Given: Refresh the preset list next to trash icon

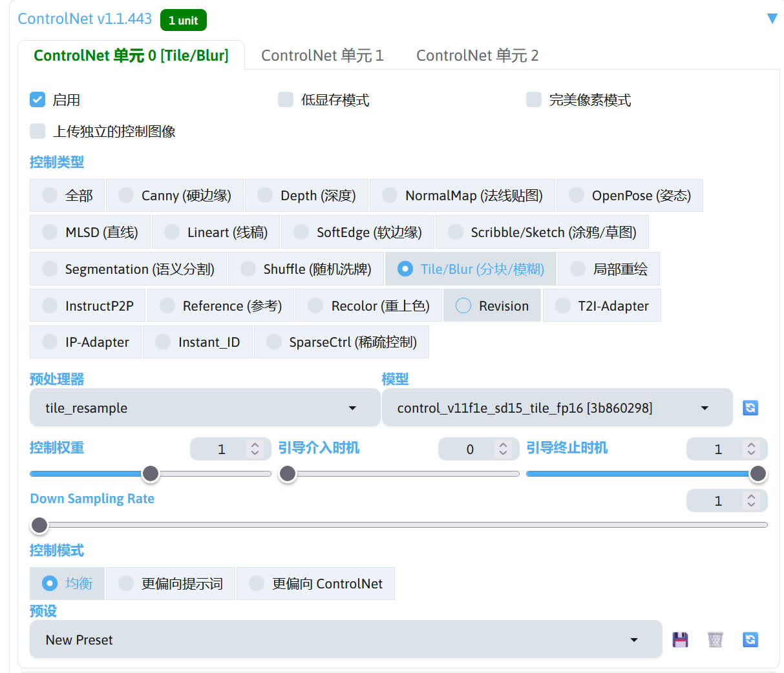Looking at the screenshot, I should coord(750,639).
